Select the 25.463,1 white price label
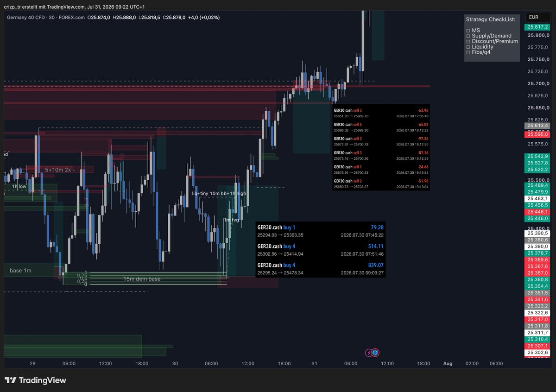The height and width of the screenshot is (392, 556). click(537, 198)
